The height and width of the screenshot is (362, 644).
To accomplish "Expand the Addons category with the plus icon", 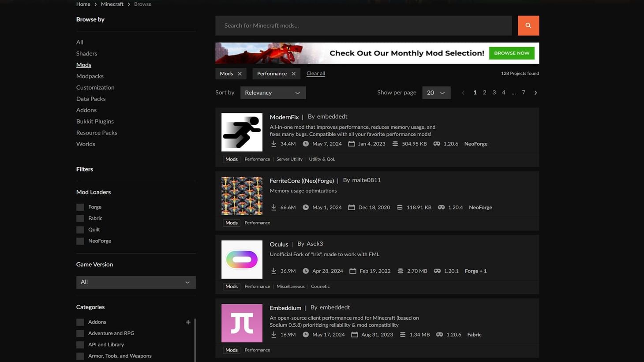I will (188, 322).
